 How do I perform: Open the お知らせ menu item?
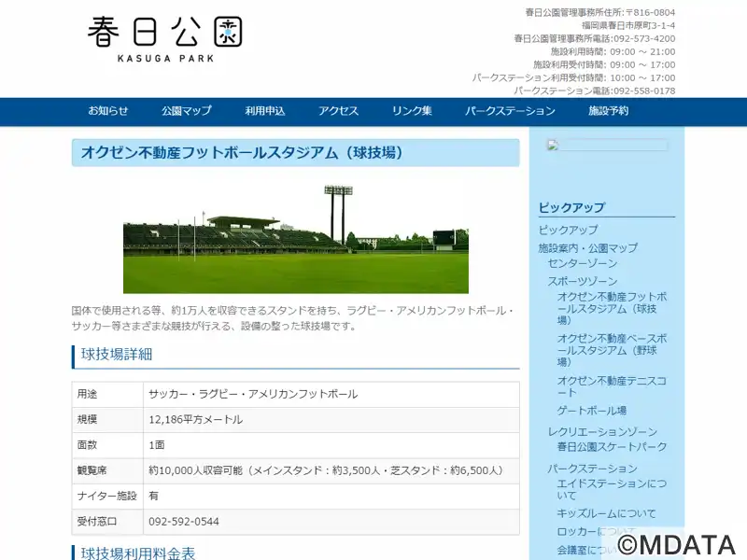(108, 111)
